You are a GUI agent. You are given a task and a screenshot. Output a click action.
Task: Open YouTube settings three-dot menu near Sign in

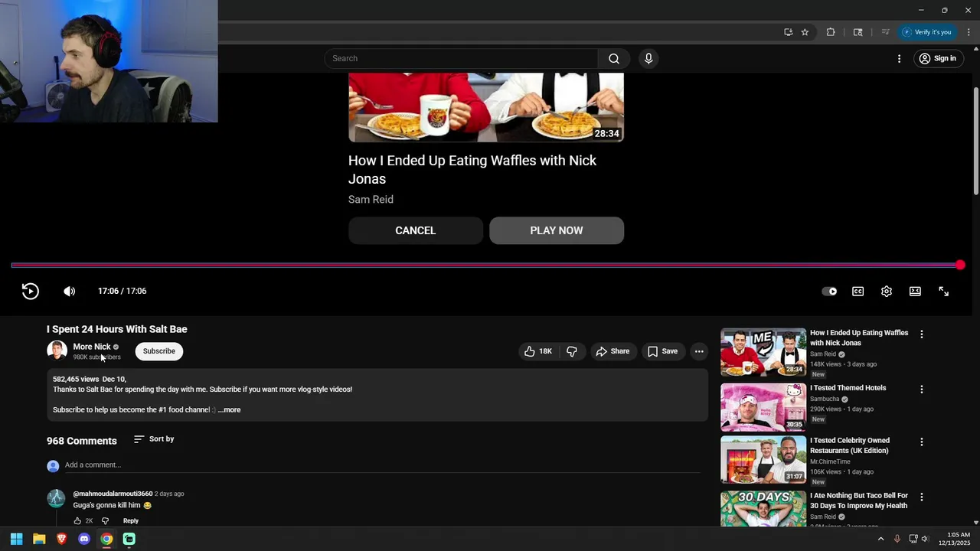pyautogui.click(x=899, y=58)
